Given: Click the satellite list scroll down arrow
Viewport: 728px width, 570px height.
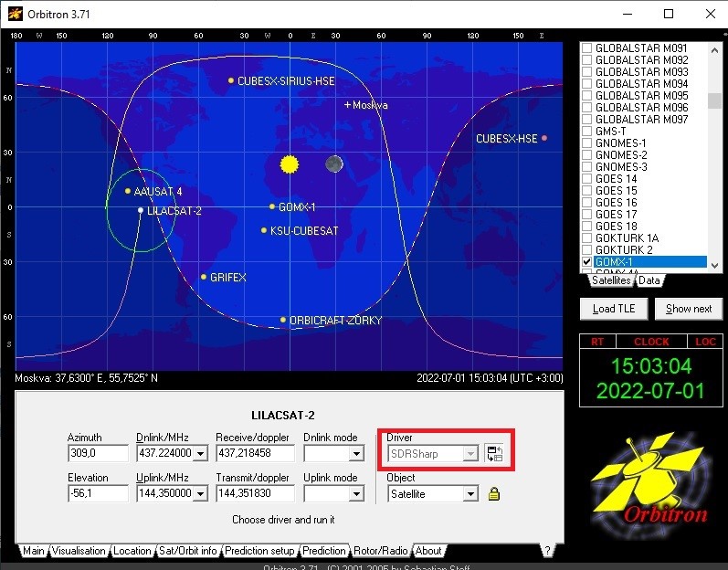Looking at the screenshot, I should tap(714, 265).
